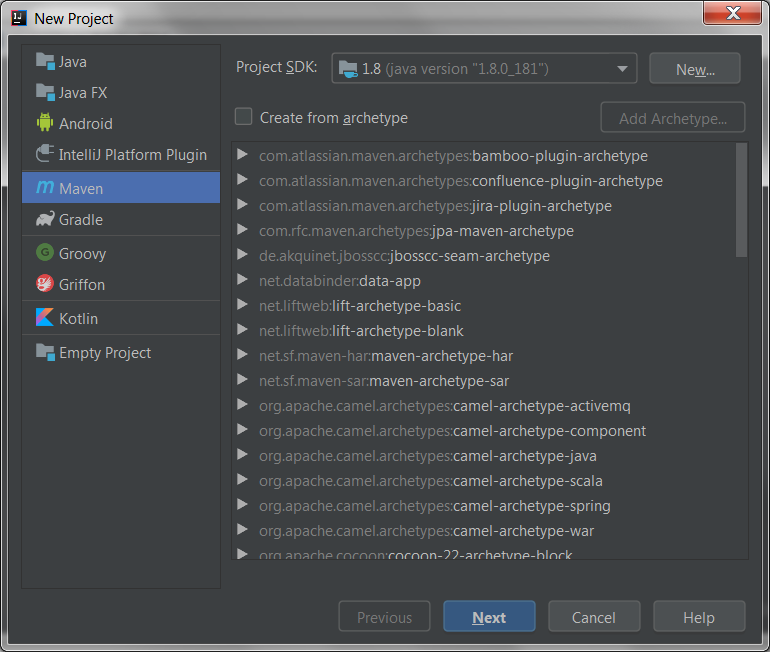Click the Gradle elephant icon
Screen dimensions: 770x652
pos(45,219)
